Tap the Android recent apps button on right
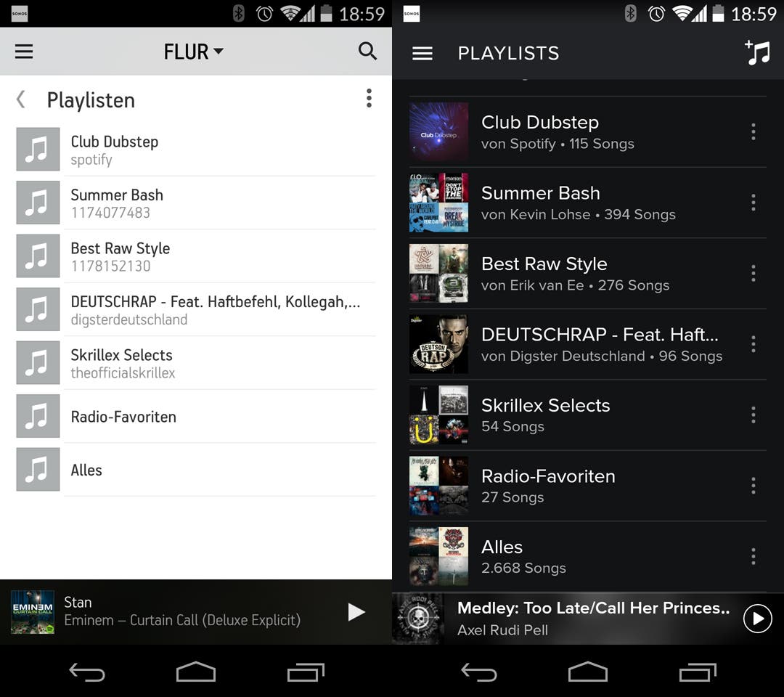The image size is (784, 697). click(x=698, y=672)
